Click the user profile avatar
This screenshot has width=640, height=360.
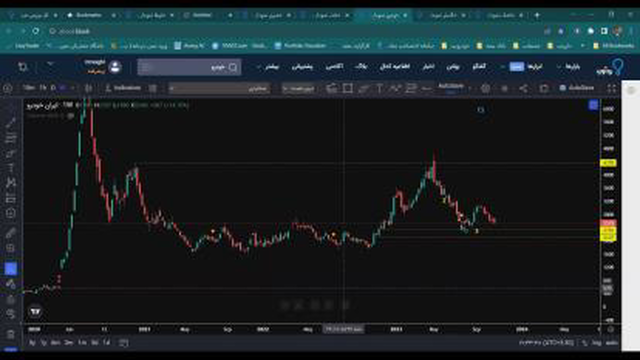pyautogui.click(x=115, y=67)
